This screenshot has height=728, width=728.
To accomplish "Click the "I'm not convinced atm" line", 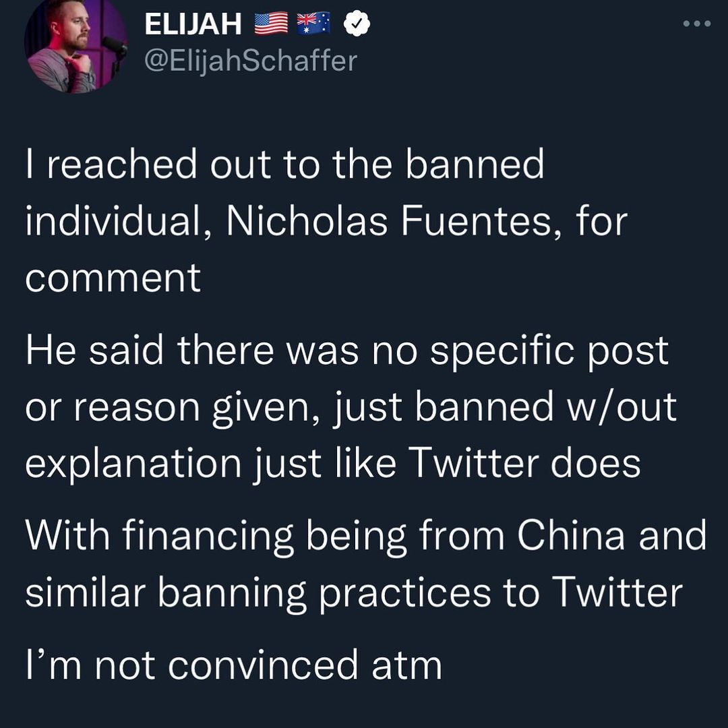I will [x=233, y=665].
